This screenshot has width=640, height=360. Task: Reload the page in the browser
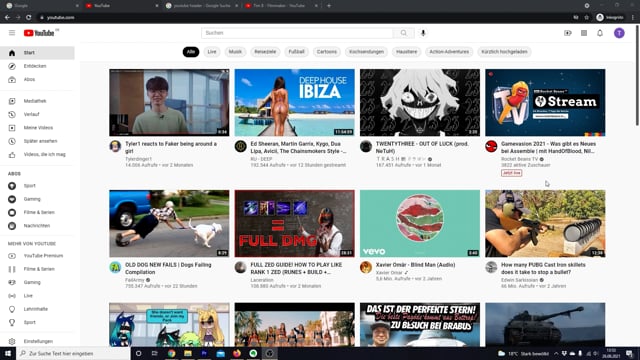pos(29,18)
